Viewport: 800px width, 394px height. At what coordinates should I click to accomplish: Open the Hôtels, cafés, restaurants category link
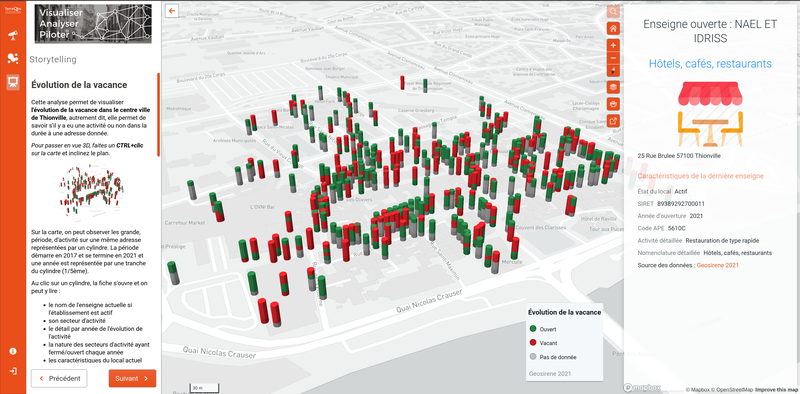point(710,64)
